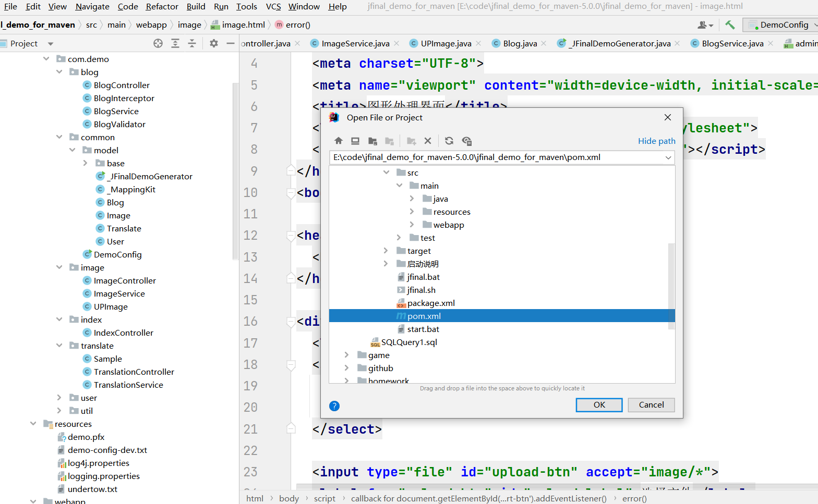Click the Desktop directory icon in dialog
Viewport: 818px width, 504px height.
(x=355, y=141)
